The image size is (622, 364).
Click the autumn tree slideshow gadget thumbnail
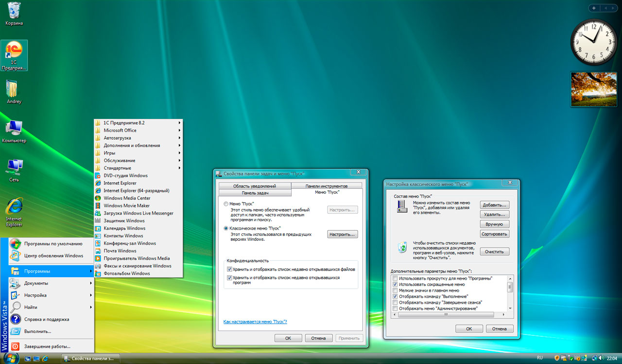coord(593,89)
